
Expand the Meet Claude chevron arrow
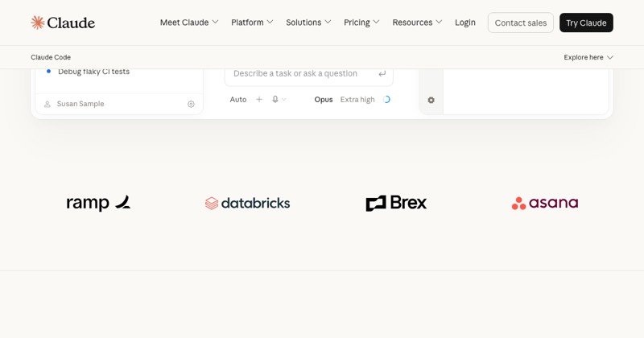point(215,22)
